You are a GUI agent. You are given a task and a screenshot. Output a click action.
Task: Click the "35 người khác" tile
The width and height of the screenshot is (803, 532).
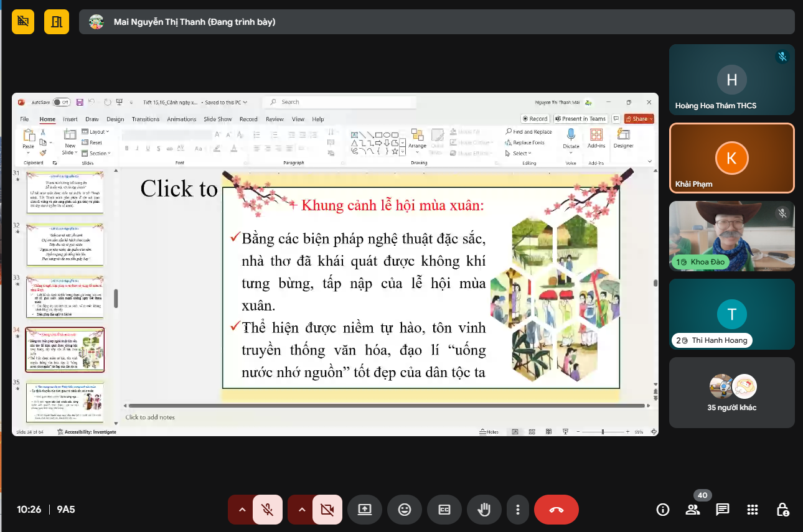(x=731, y=392)
